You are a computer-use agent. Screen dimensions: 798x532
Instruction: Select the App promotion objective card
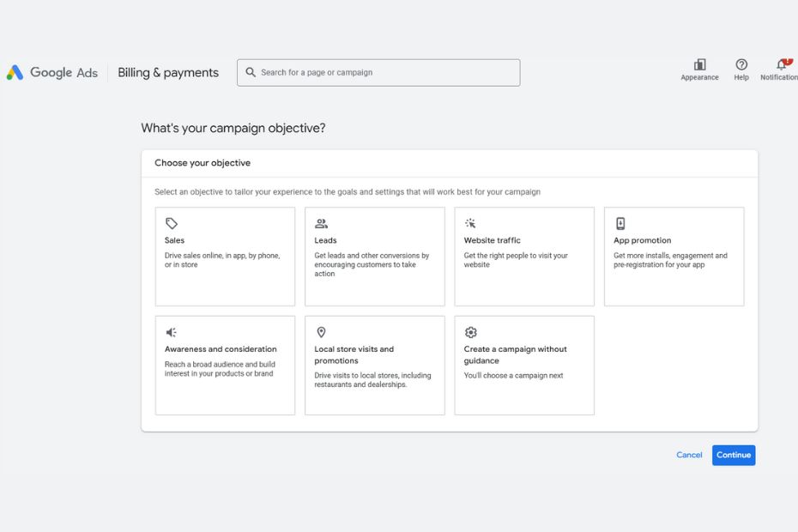[674, 257]
